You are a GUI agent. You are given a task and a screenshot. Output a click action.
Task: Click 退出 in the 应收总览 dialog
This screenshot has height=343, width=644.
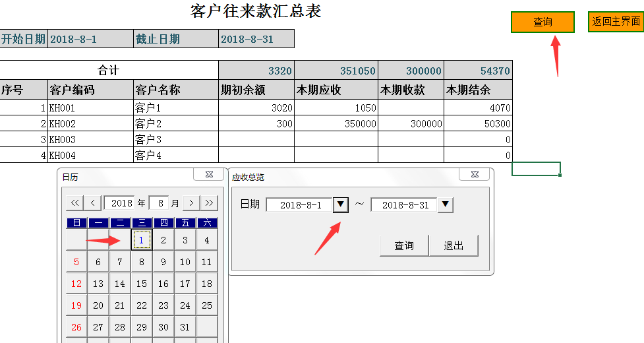click(x=454, y=245)
